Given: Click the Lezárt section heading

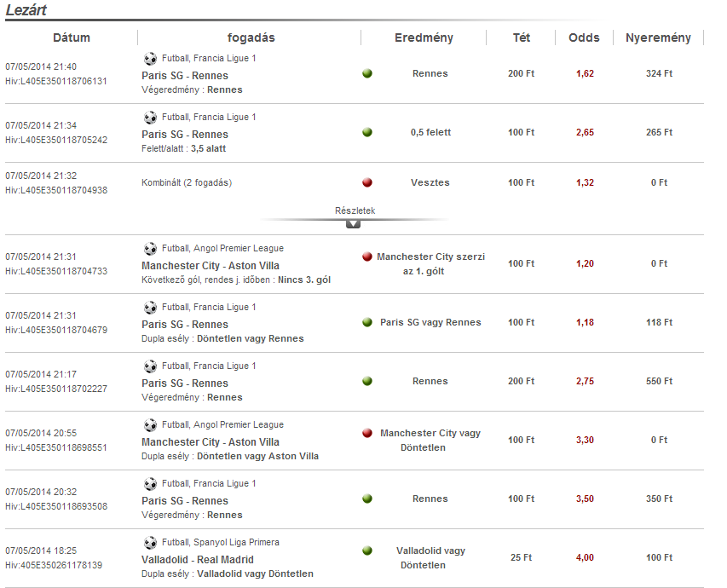Looking at the screenshot, I should click(26, 10).
